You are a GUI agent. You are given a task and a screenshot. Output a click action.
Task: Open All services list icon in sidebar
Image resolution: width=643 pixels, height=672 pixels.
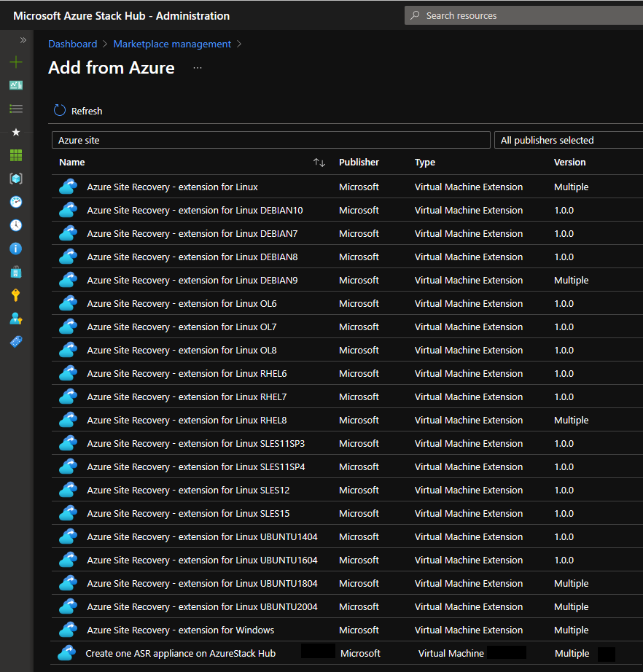coord(16,109)
